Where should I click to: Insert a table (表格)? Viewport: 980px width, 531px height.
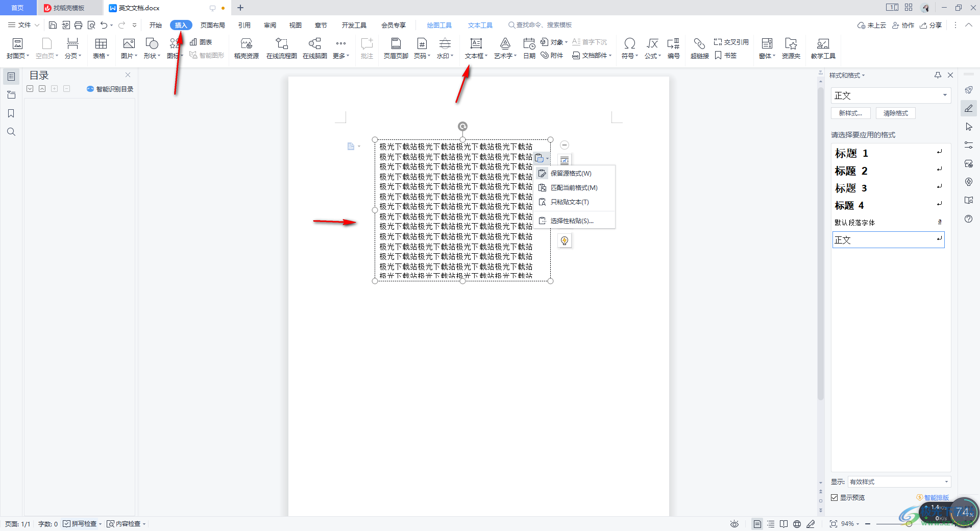pyautogui.click(x=101, y=49)
